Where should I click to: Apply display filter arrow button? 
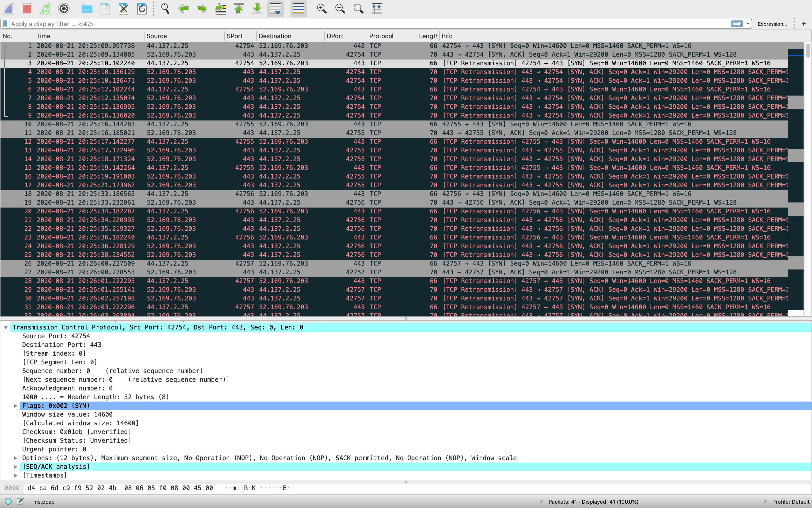point(737,24)
